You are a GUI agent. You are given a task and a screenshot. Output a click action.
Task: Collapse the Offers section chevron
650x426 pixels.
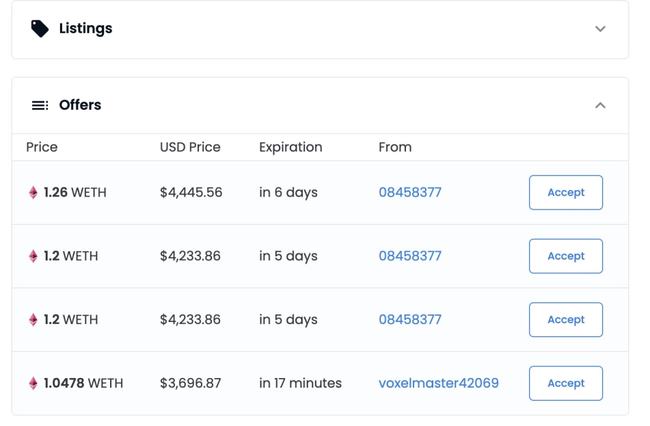coord(600,106)
